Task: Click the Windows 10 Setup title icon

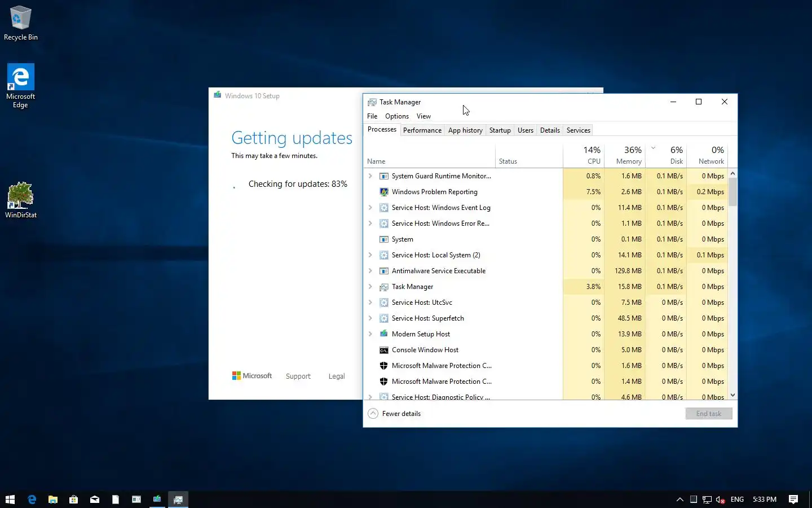Action: click(x=218, y=95)
